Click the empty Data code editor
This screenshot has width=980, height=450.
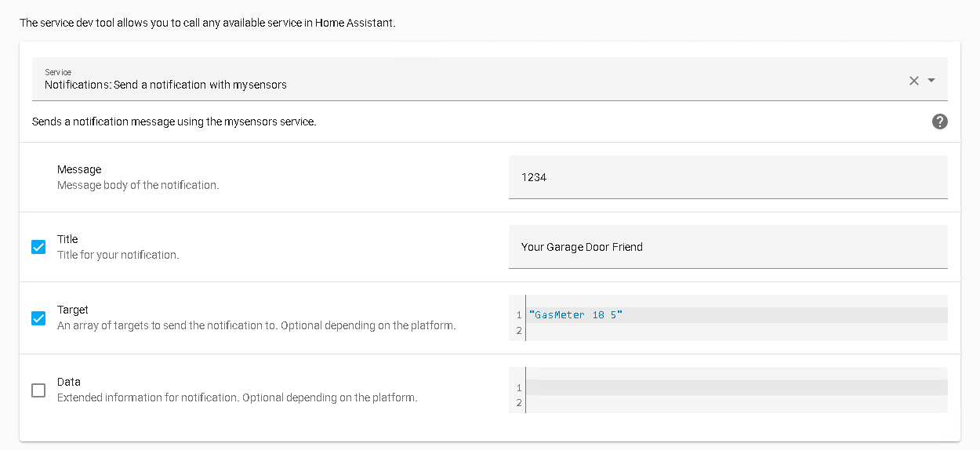[728, 390]
